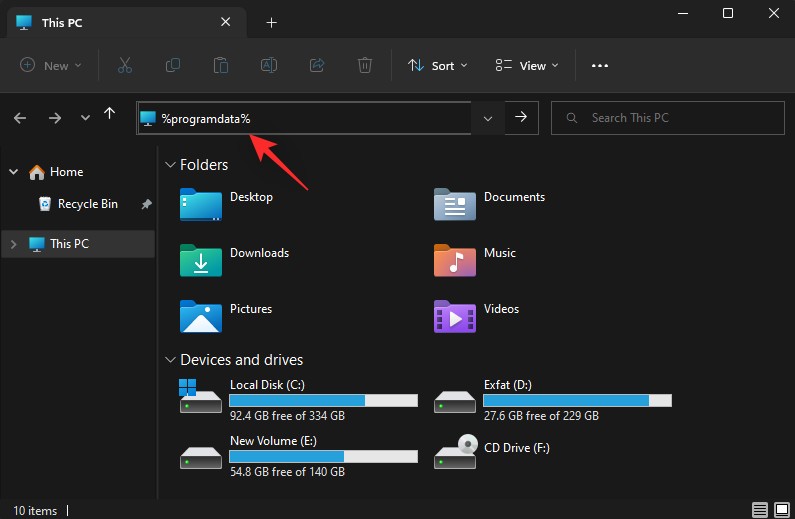Click the go-to arrow beside address bar
The width and height of the screenshot is (795, 519).
coord(521,117)
